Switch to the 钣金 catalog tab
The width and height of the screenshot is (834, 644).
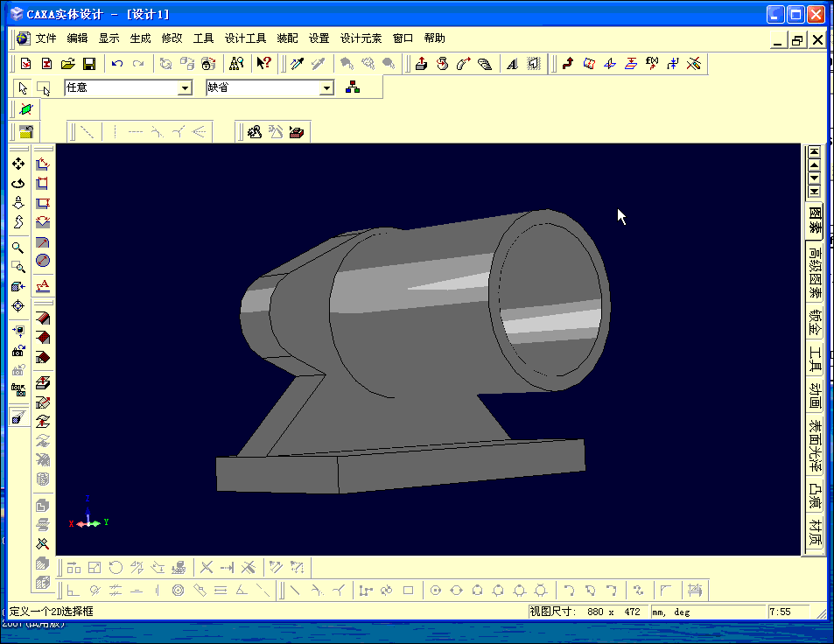coord(815,322)
